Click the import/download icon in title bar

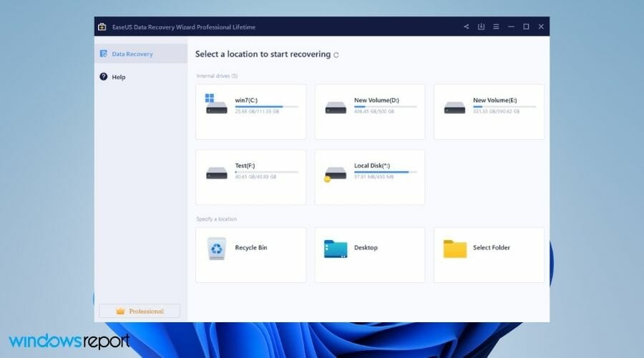[481, 26]
